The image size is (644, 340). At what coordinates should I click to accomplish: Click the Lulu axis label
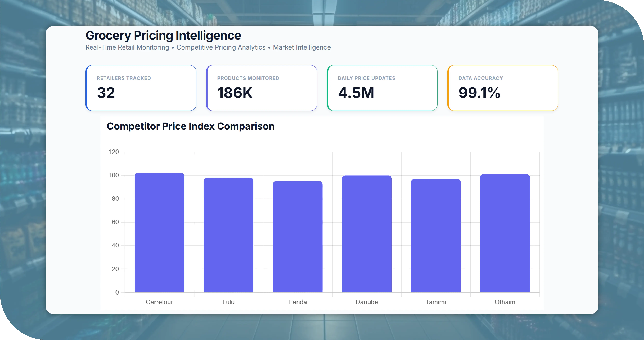coord(228,302)
